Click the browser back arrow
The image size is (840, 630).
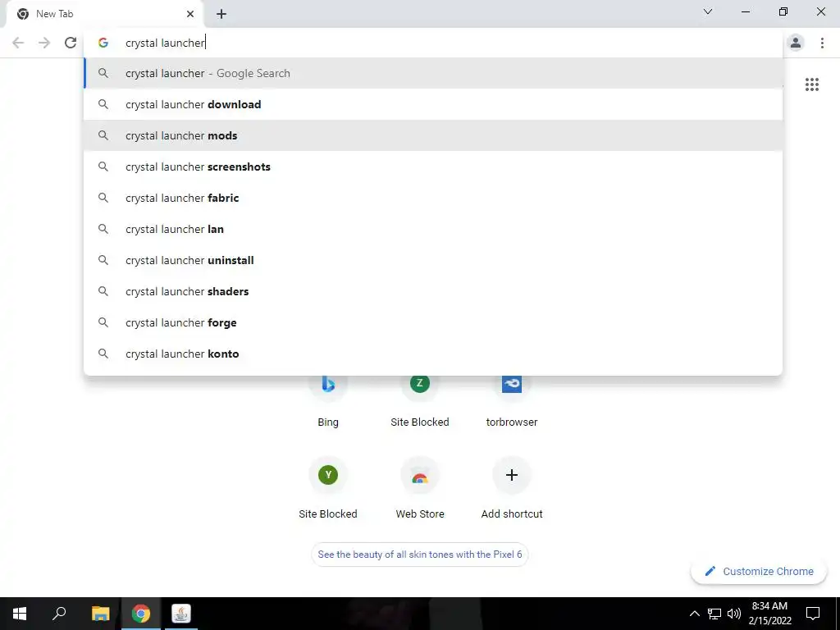pyautogui.click(x=18, y=43)
